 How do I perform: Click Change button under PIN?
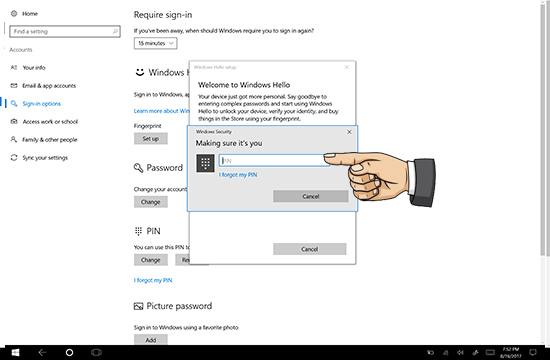click(x=150, y=260)
